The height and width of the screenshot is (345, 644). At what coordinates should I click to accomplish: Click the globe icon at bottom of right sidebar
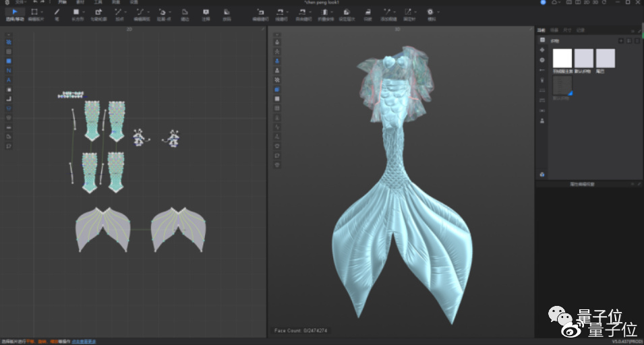click(543, 174)
